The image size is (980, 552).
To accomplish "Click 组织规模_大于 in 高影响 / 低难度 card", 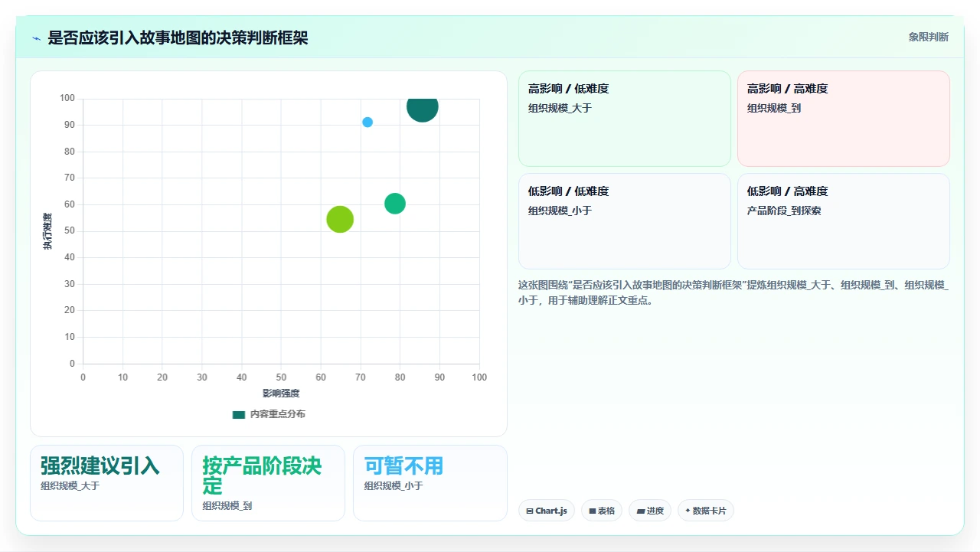I will pos(560,108).
